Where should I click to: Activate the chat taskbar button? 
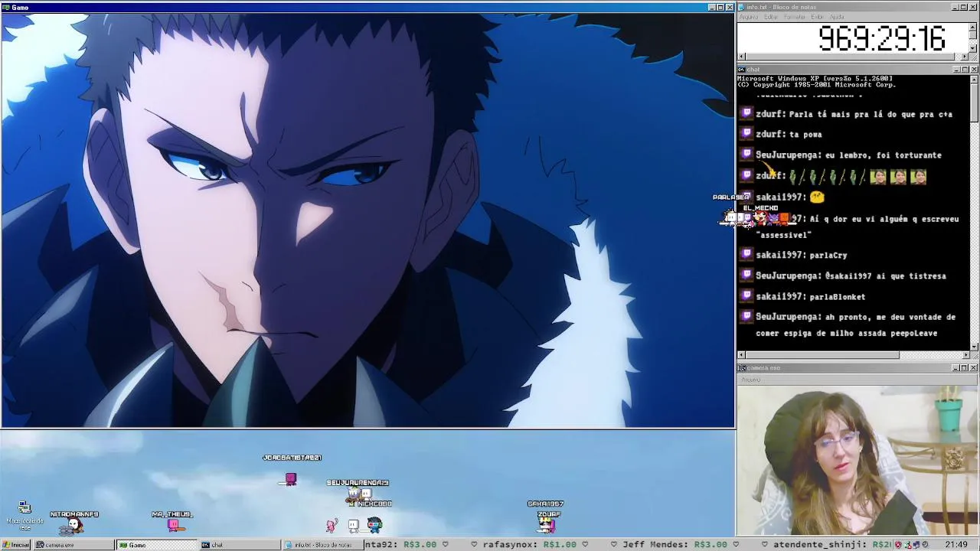tap(240, 545)
